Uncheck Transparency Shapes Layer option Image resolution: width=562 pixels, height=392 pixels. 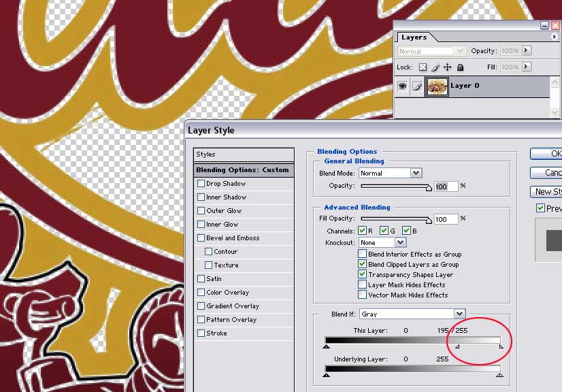[362, 275]
